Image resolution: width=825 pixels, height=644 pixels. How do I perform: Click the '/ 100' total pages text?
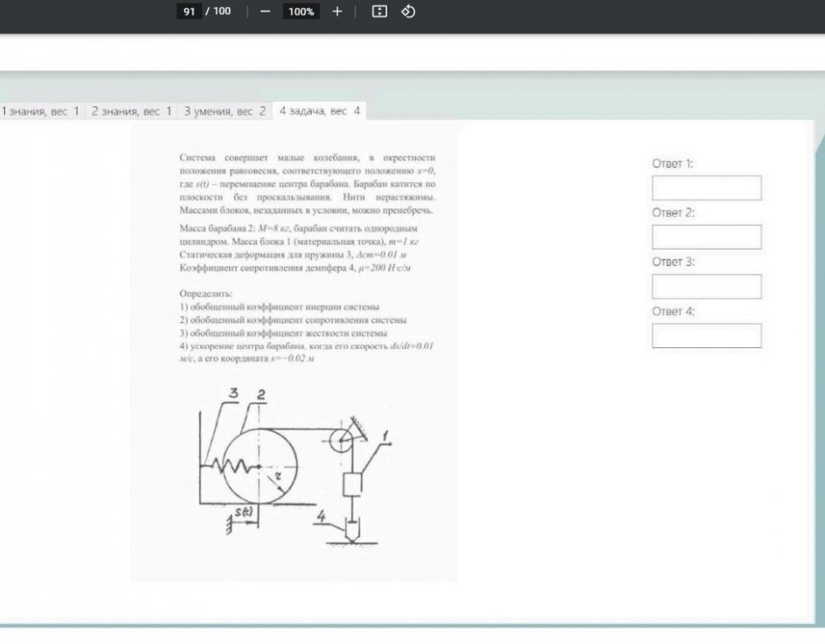point(218,11)
